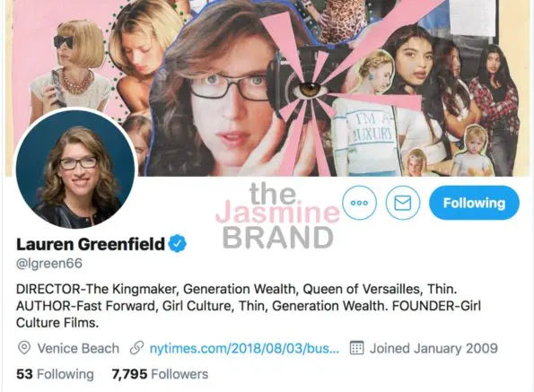Click the Lauren Greenfield display name
The image size is (534, 392).
coord(91,244)
